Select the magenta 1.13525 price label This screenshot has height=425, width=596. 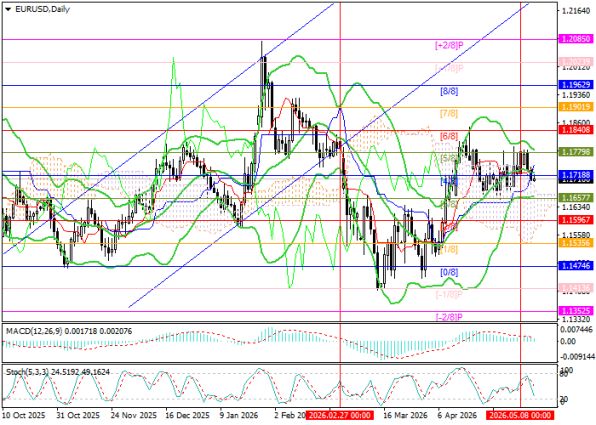[577, 311]
